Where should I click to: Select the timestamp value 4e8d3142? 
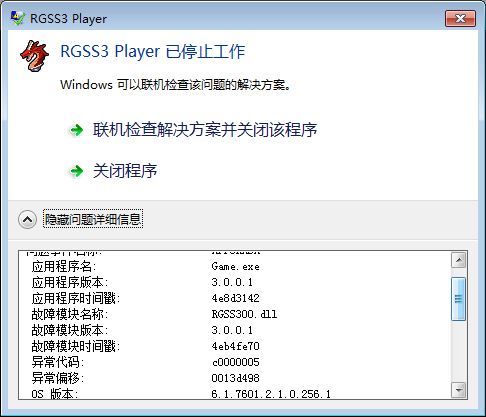pos(235,298)
